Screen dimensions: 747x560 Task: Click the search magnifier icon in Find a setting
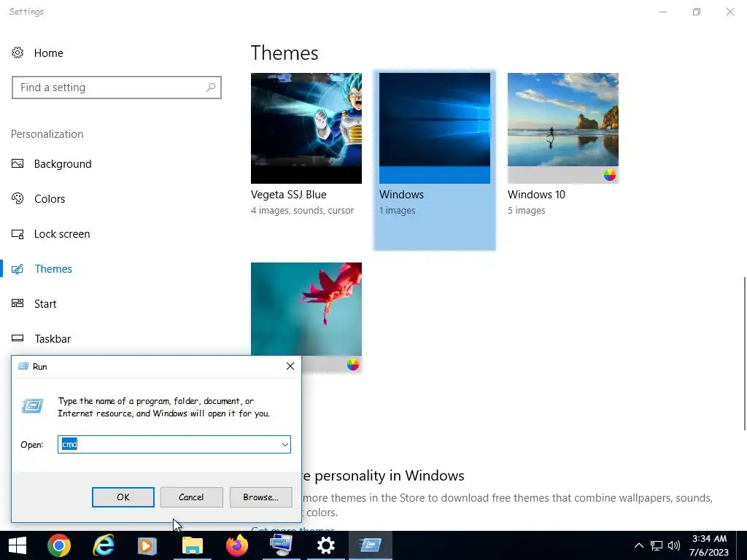(211, 87)
